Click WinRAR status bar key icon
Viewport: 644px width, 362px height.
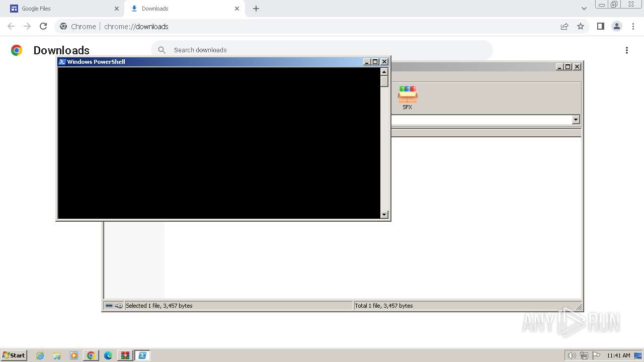pos(119,306)
